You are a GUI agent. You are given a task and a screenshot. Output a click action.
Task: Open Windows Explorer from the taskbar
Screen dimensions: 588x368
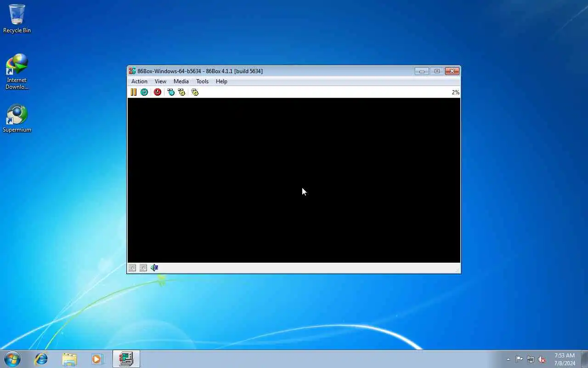coord(69,359)
